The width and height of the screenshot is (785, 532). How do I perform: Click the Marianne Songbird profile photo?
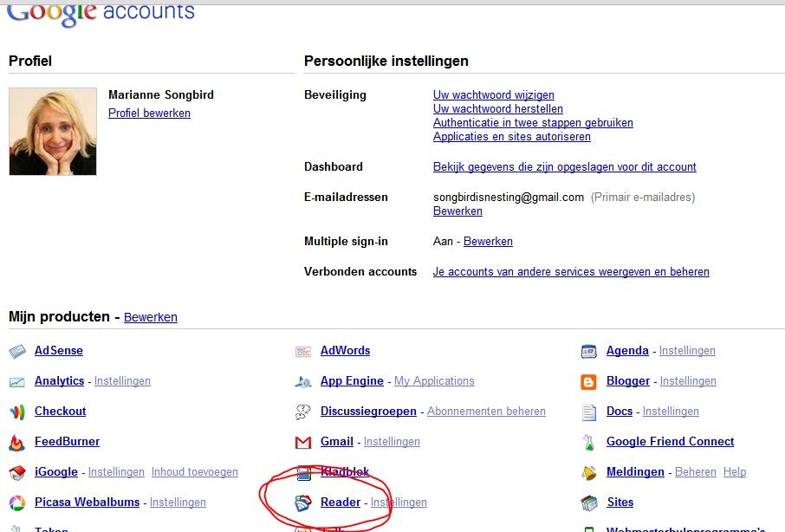53,132
